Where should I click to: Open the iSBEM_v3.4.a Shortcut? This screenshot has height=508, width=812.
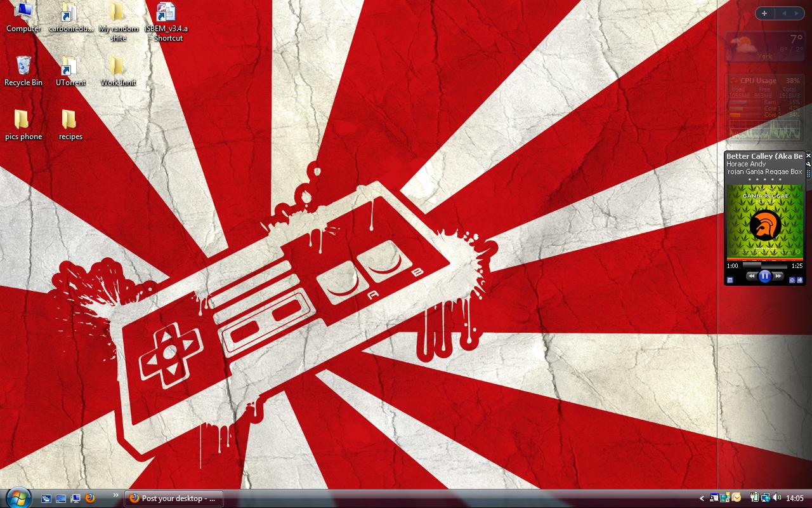pyautogui.click(x=164, y=14)
